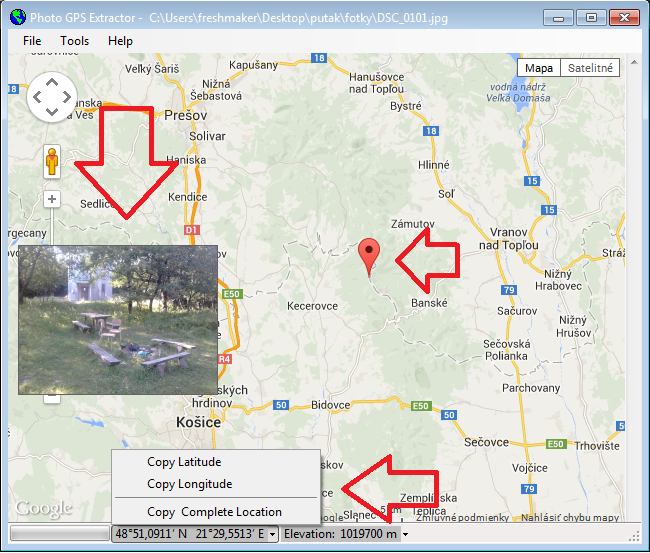Viewport: 650px width, 553px height.
Task: Choose Copy Complete Location entry
Action: pyautogui.click(x=216, y=512)
